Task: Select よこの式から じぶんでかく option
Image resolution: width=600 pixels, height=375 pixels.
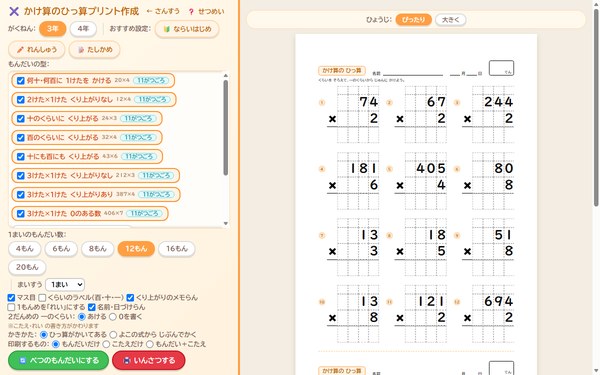Action: tap(113, 335)
